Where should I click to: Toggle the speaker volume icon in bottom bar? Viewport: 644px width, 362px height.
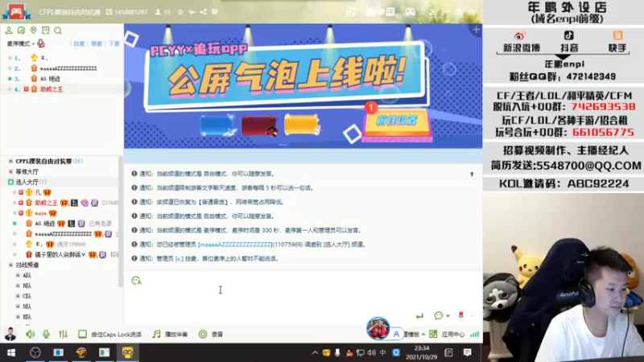tap(30, 334)
